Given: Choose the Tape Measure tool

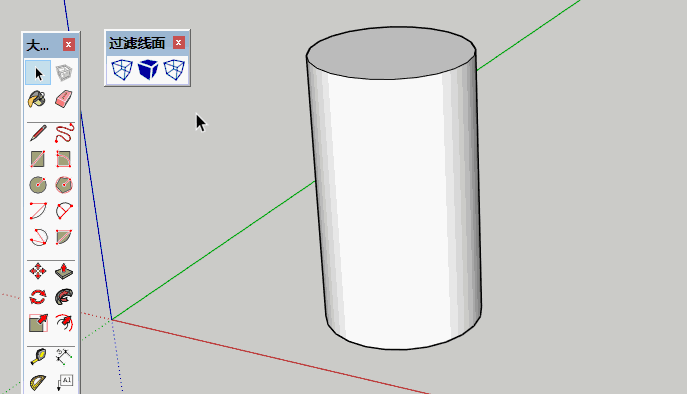Looking at the screenshot, I should point(38,357).
